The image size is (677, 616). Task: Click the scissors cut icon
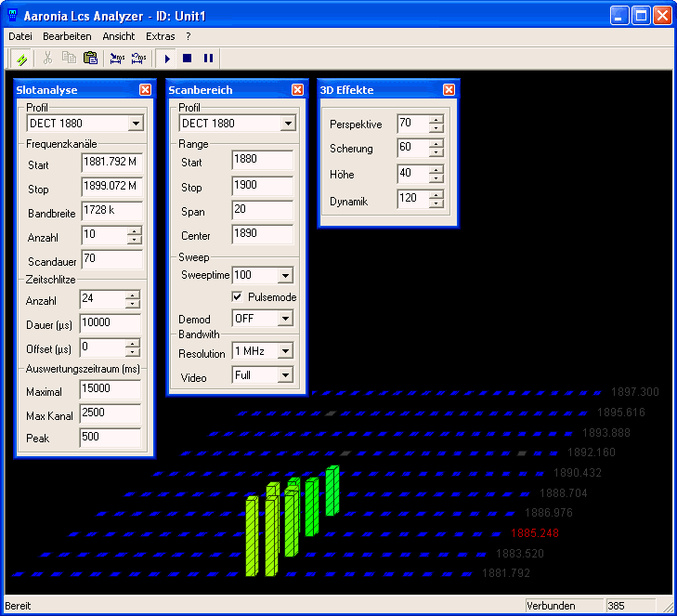[x=48, y=58]
